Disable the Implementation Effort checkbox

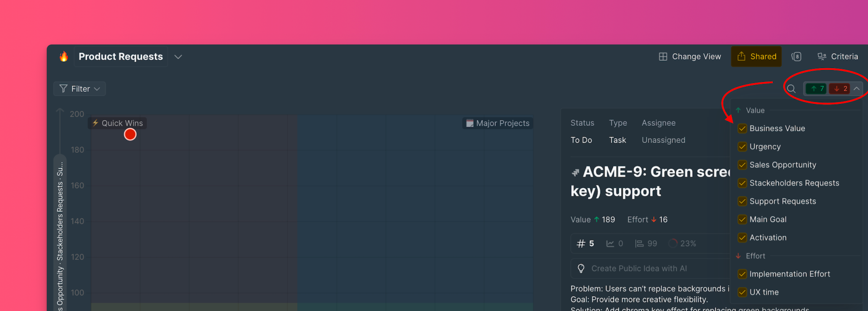coord(742,274)
